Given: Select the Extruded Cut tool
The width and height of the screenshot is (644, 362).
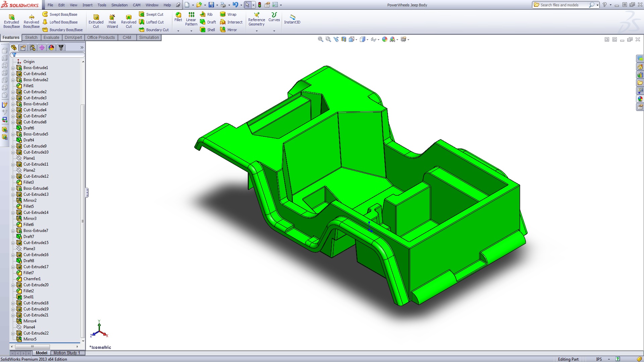Looking at the screenshot, I should (x=96, y=21).
